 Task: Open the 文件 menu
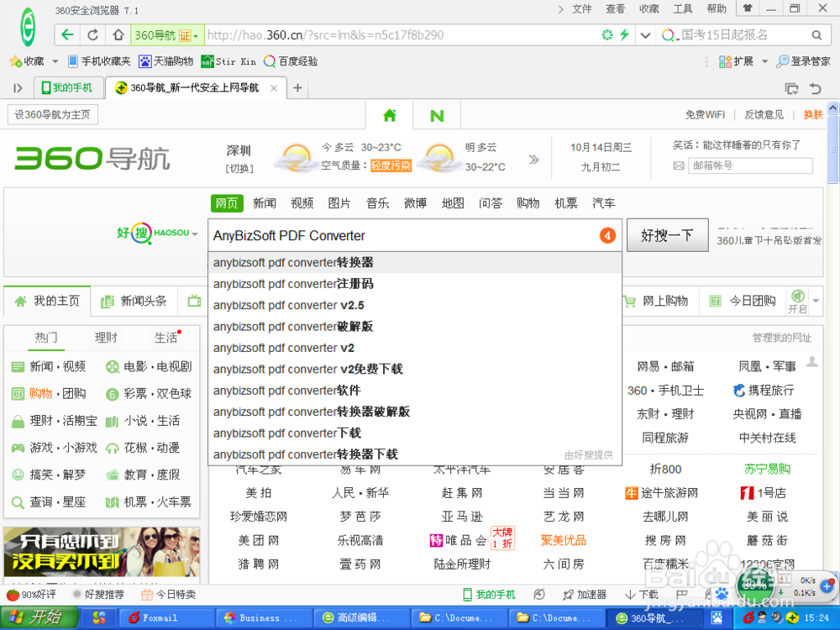tap(582, 9)
